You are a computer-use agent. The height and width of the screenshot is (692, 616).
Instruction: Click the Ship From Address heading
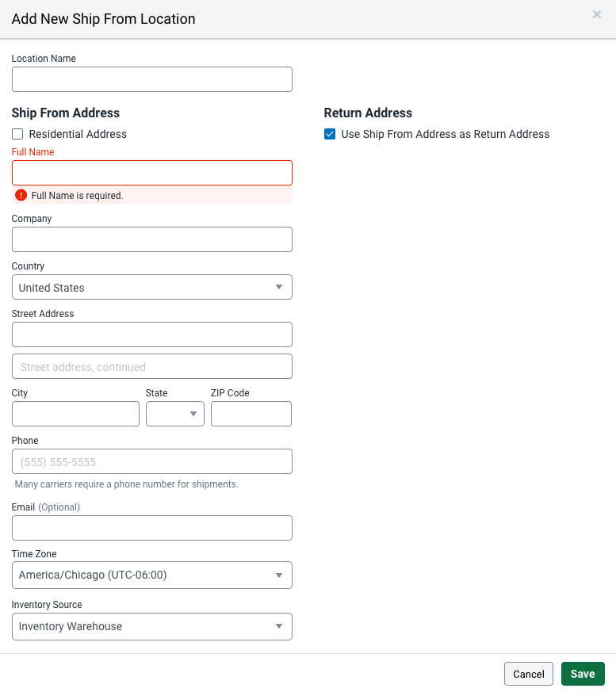66,113
